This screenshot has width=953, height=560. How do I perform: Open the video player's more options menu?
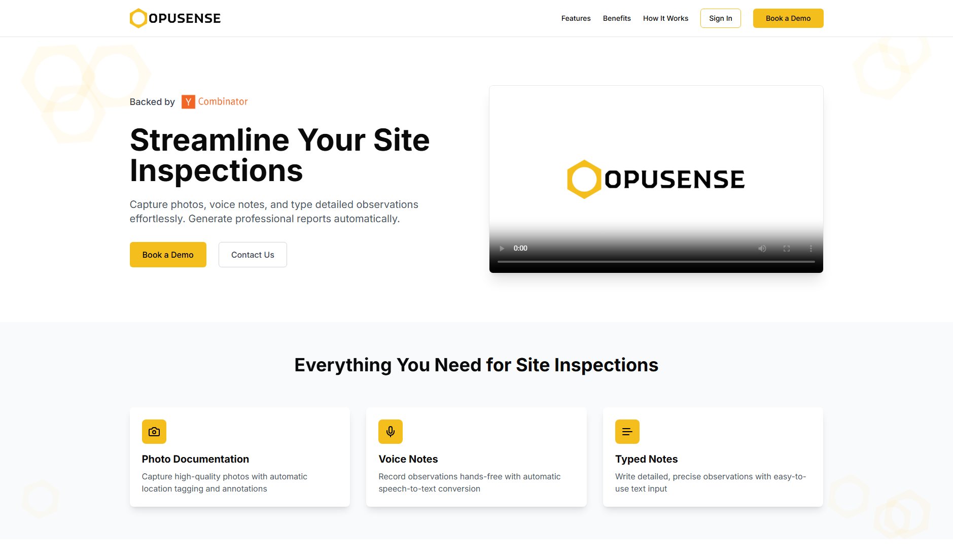point(810,248)
